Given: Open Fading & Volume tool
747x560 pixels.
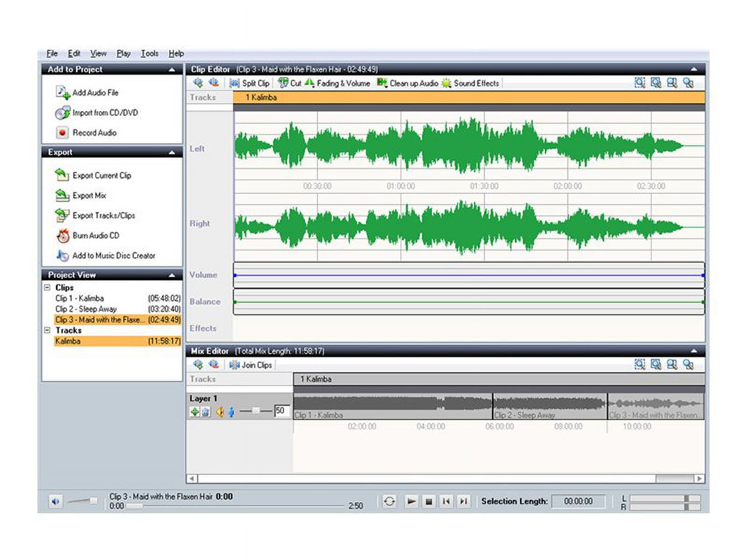Looking at the screenshot, I should coord(338,83).
